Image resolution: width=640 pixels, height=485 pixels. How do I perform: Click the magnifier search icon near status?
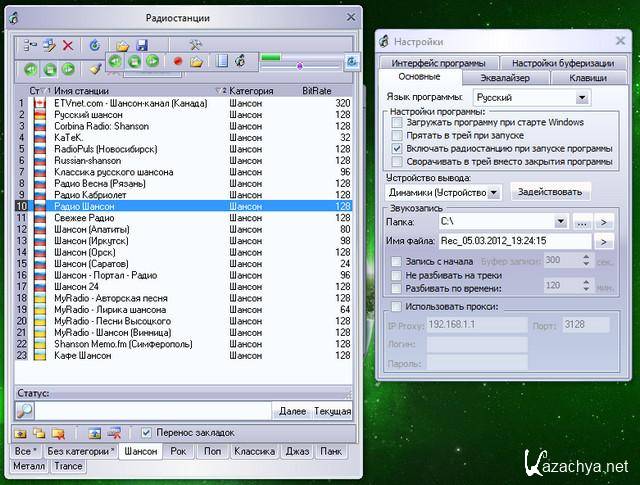point(25,410)
